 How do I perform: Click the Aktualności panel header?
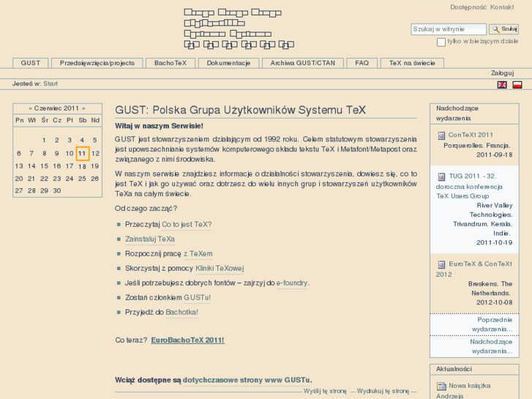(474, 369)
